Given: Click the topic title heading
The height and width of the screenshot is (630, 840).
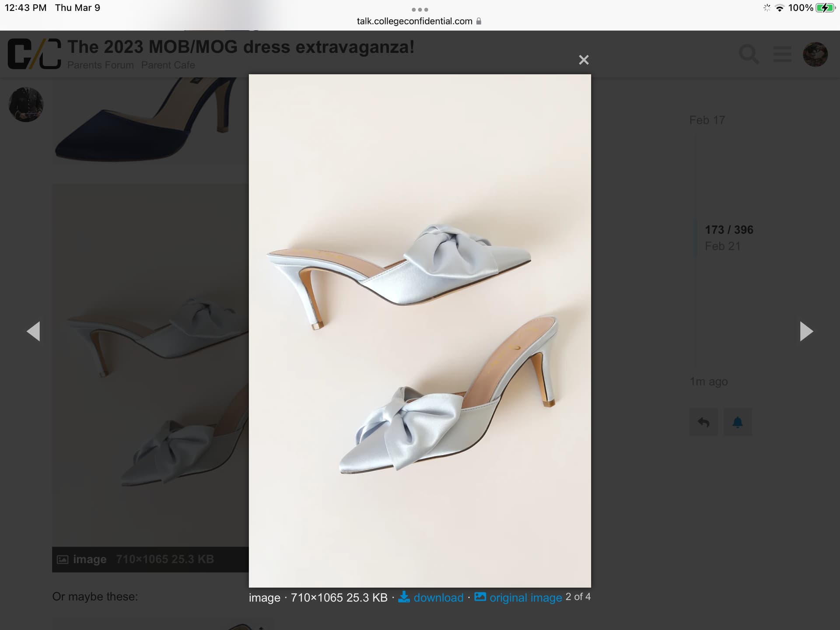Looking at the screenshot, I should click(x=241, y=47).
